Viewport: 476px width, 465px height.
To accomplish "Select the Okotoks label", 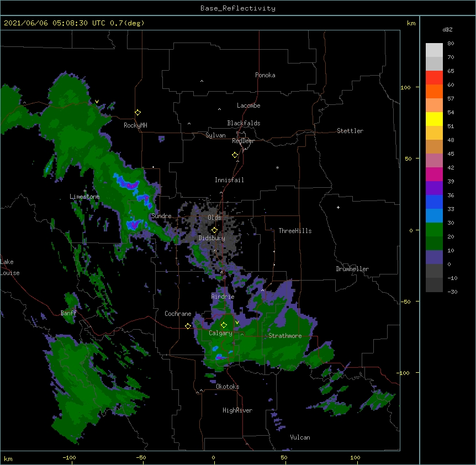I will pos(228,387).
